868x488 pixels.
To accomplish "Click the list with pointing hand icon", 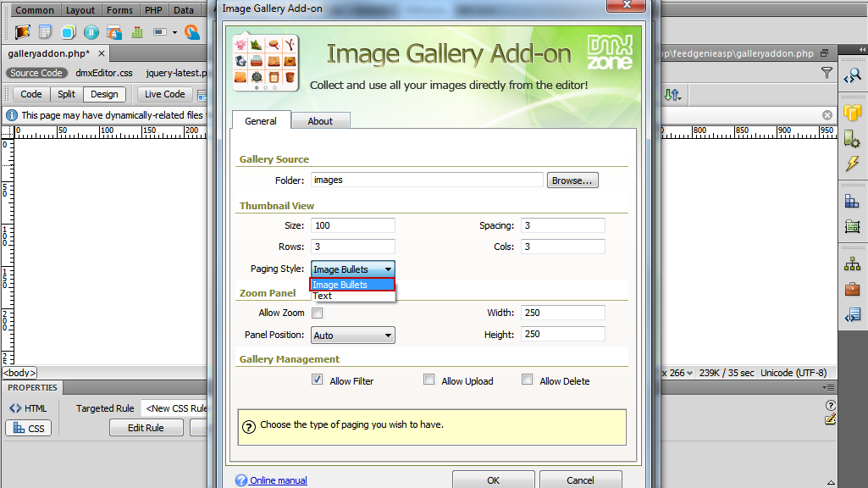I will click(x=114, y=32).
